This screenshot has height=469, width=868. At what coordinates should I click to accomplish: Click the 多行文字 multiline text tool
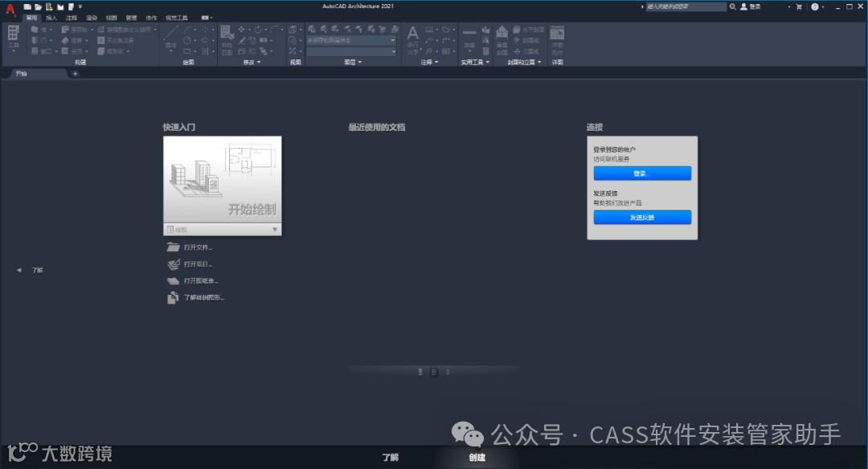[x=413, y=39]
